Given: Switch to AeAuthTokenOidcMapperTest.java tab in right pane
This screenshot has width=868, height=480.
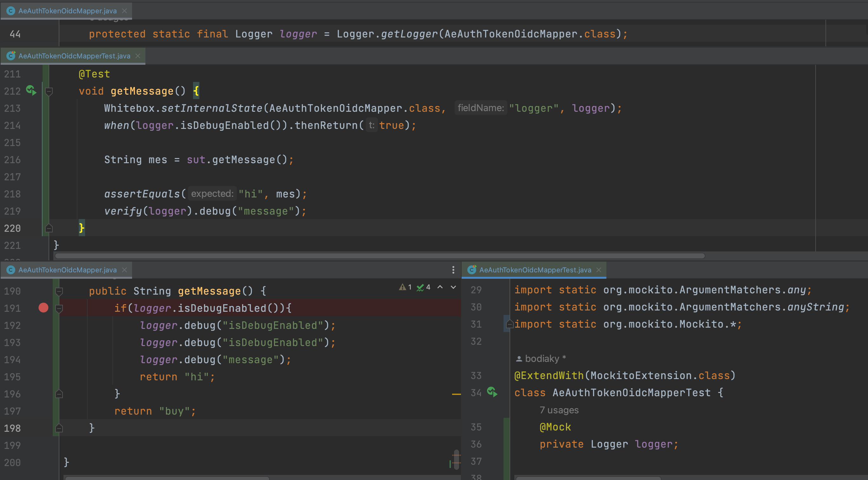Looking at the screenshot, I should pos(534,270).
